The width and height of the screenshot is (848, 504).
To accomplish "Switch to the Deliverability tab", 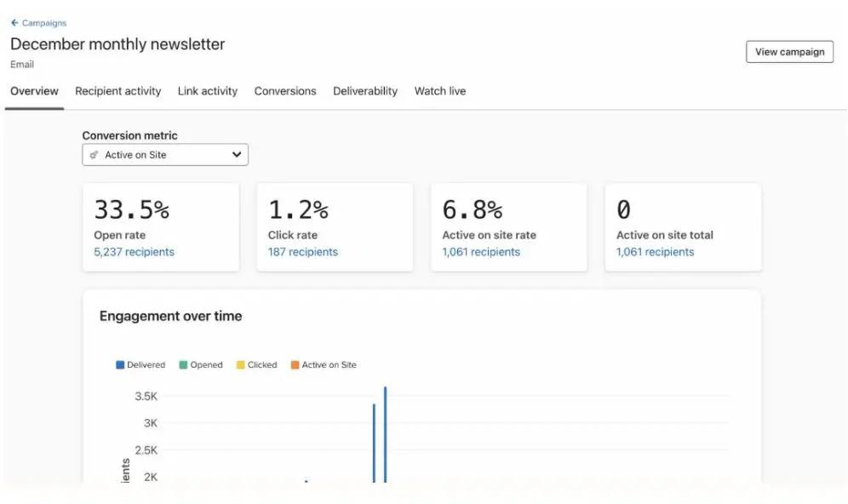I will (365, 91).
